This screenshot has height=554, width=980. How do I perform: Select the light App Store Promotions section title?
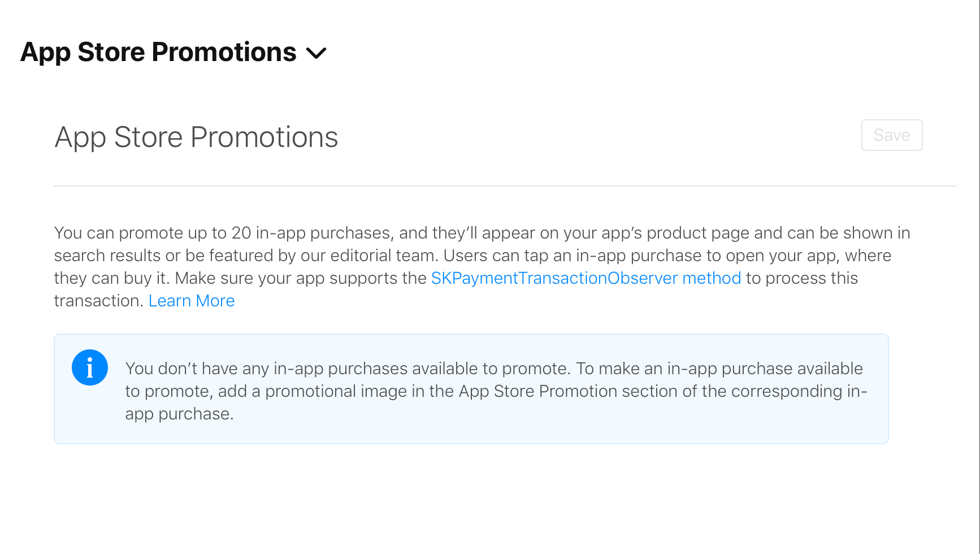pos(196,137)
